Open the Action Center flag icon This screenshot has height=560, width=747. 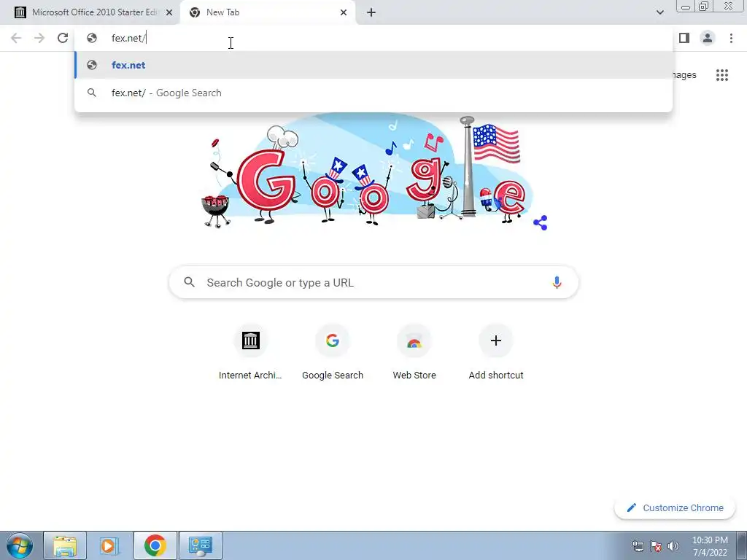[x=656, y=546]
